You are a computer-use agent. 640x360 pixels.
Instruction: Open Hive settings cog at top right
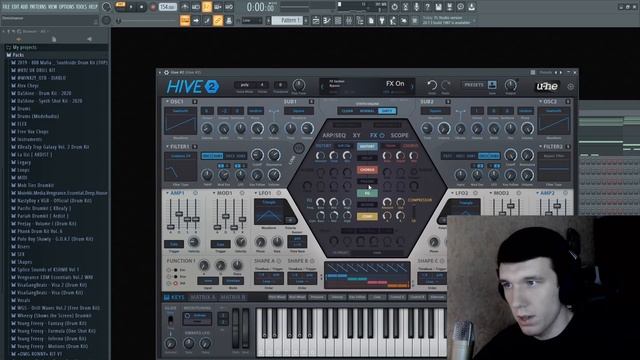pyautogui.click(x=570, y=87)
